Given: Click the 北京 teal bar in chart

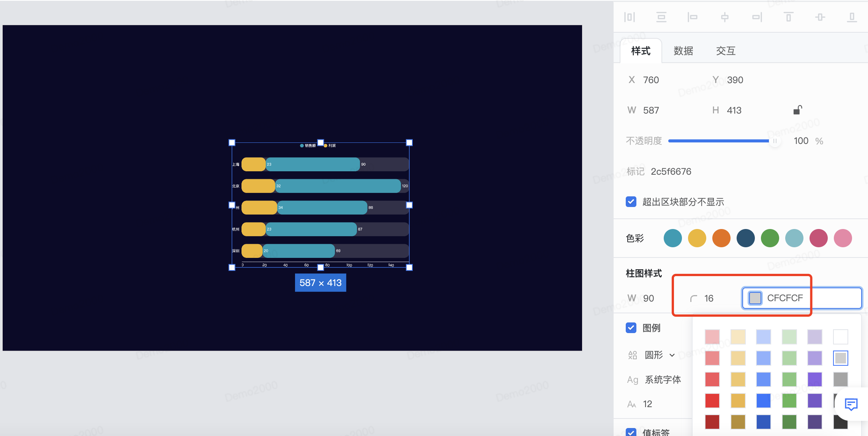Looking at the screenshot, I should point(338,186).
